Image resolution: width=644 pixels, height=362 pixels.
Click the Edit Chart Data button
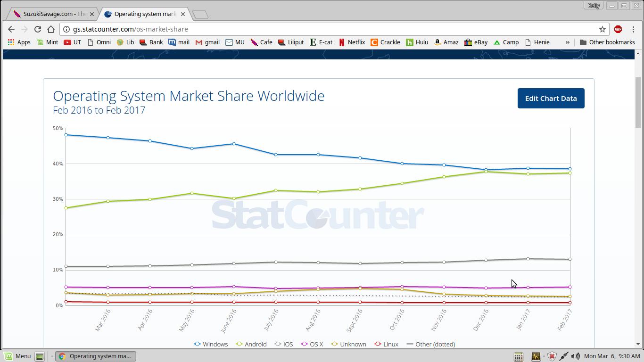551,99
